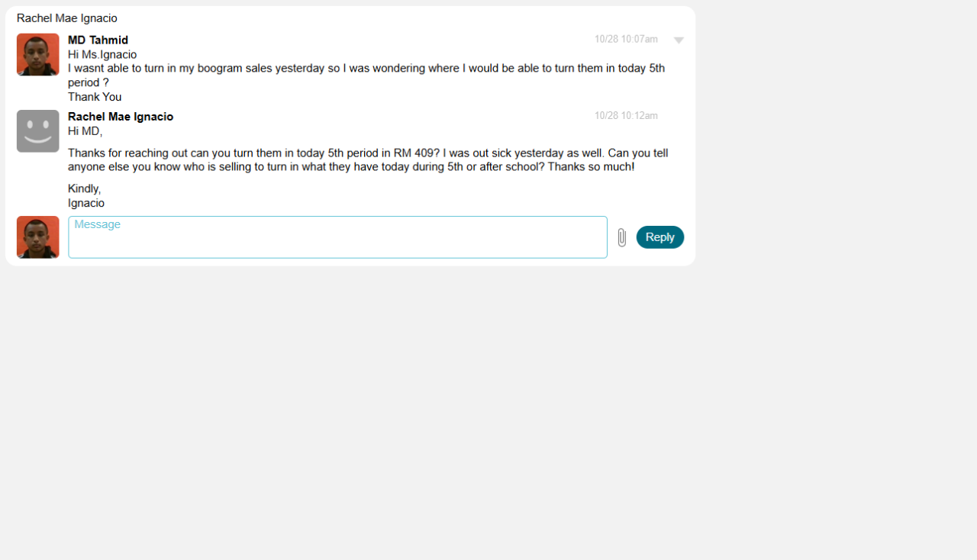
Task: Click the 10/28 10:07am timestamp
Action: pos(626,39)
